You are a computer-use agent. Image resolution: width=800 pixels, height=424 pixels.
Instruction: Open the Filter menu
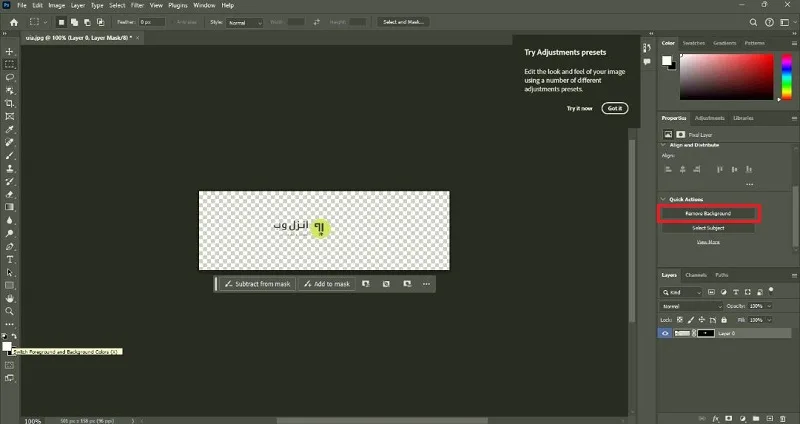[x=137, y=5]
